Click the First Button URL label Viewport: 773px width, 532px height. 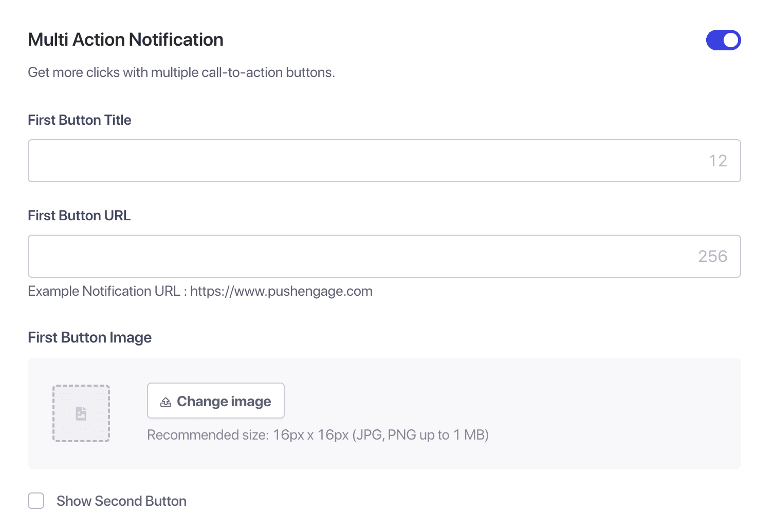click(x=79, y=216)
